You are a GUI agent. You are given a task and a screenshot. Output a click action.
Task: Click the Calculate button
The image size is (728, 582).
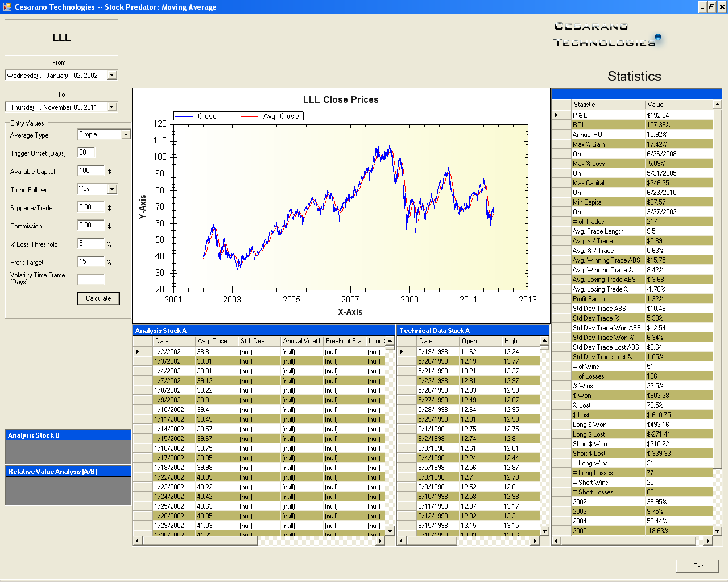[x=98, y=298]
